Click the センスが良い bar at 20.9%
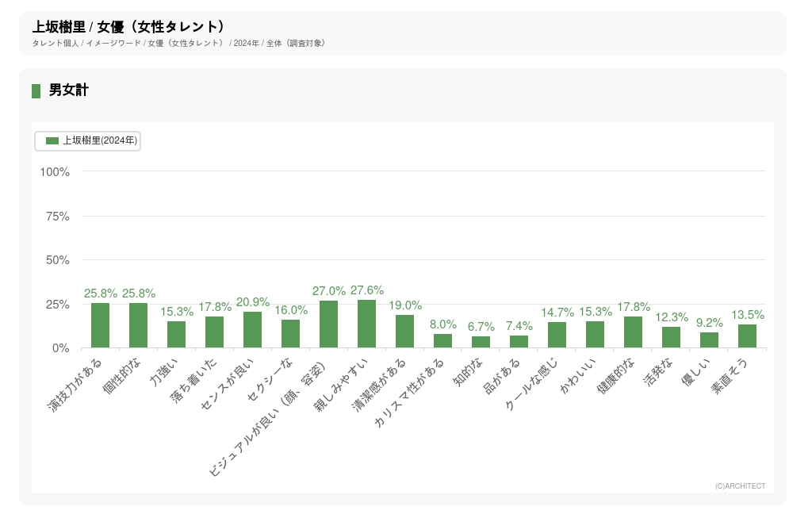This screenshot has width=812, height=518. pyautogui.click(x=253, y=330)
